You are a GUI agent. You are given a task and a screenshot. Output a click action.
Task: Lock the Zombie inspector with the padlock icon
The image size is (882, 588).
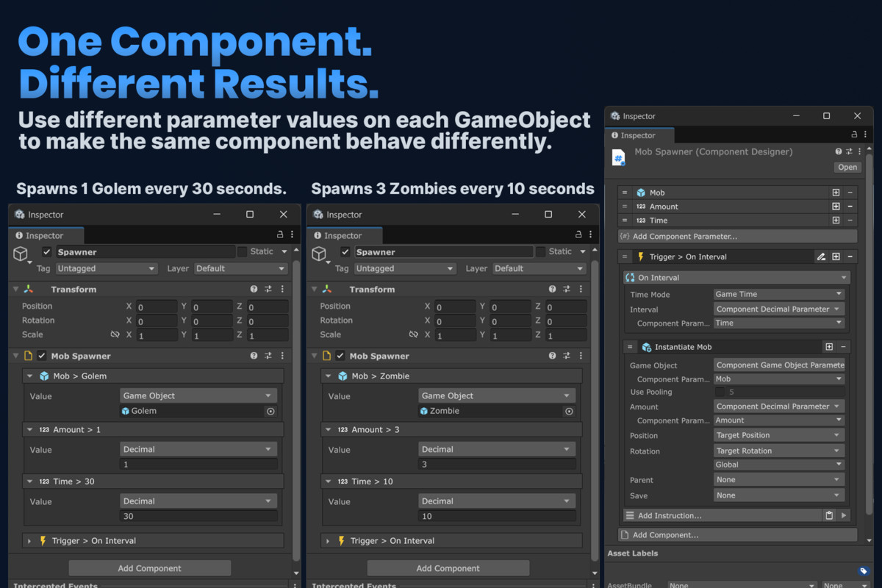tap(578, 235)
